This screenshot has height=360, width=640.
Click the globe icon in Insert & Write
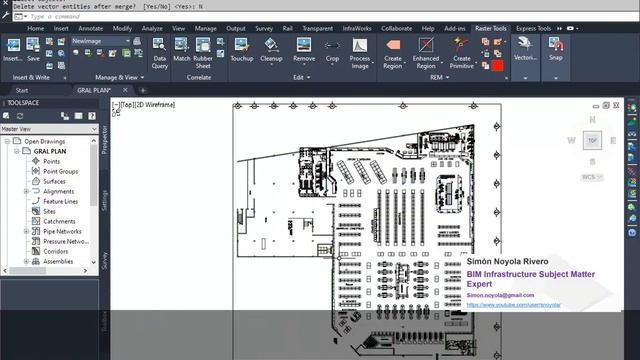(x=61, y=53)
